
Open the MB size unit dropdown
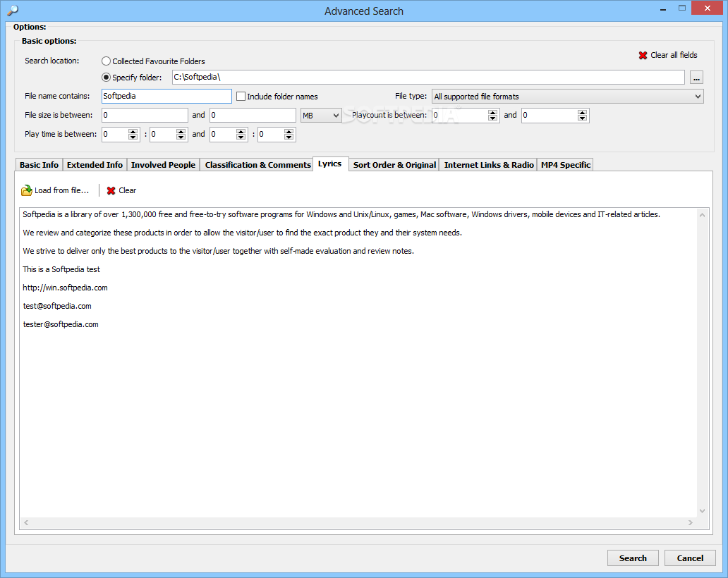(321, 116)
